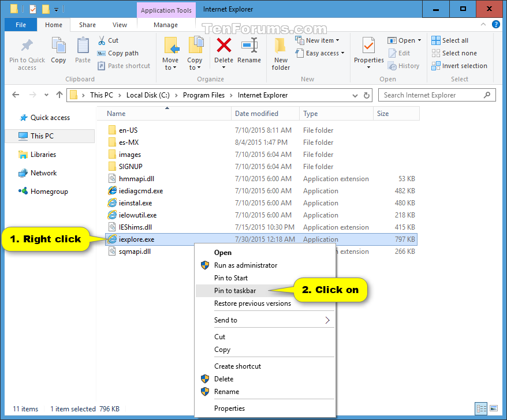
Task: Select Homegroup in the navigation pane
Action: coord(49,192)
